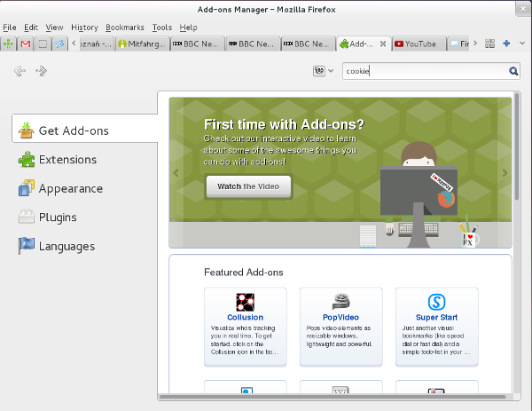Open the Edit menu

pos(31,28)
